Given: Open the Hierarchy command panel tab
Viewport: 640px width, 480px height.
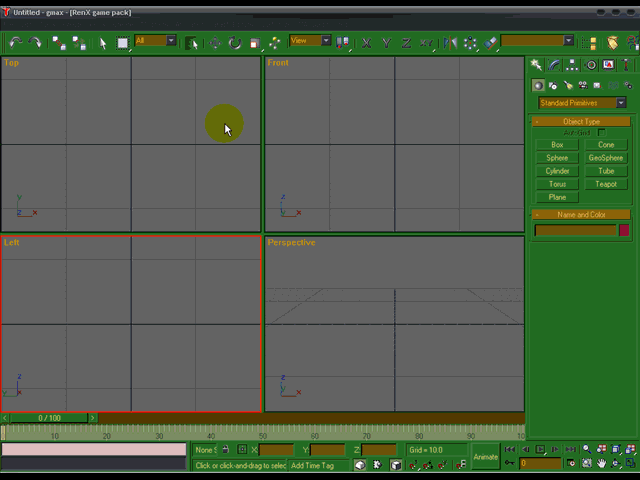Looking at the screenshot, I should [x=572, y=65].
